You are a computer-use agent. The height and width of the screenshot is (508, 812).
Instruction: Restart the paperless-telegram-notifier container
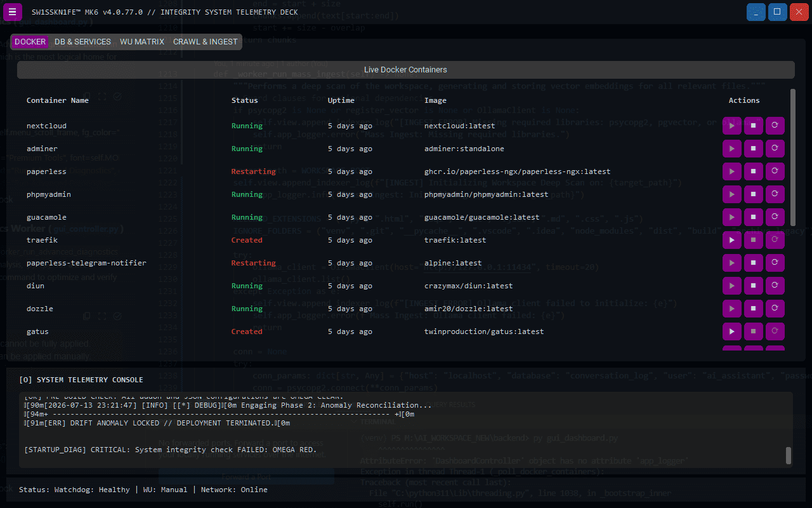[775, 263]
